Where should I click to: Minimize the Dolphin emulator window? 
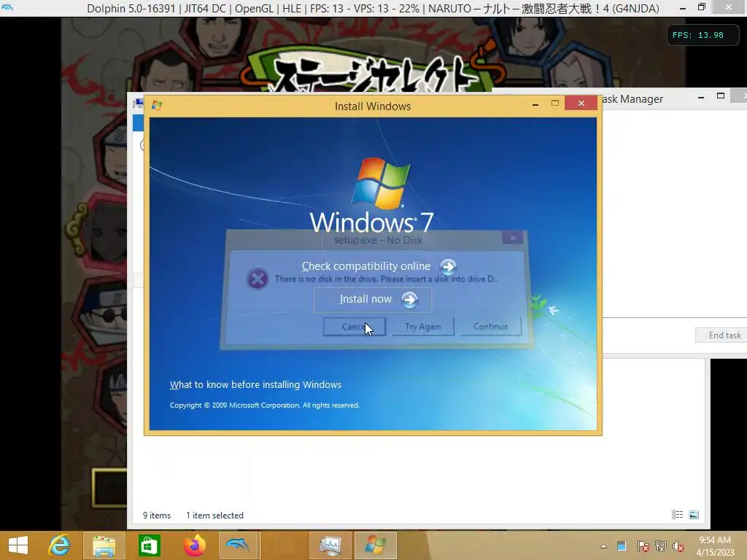(683, 8)
